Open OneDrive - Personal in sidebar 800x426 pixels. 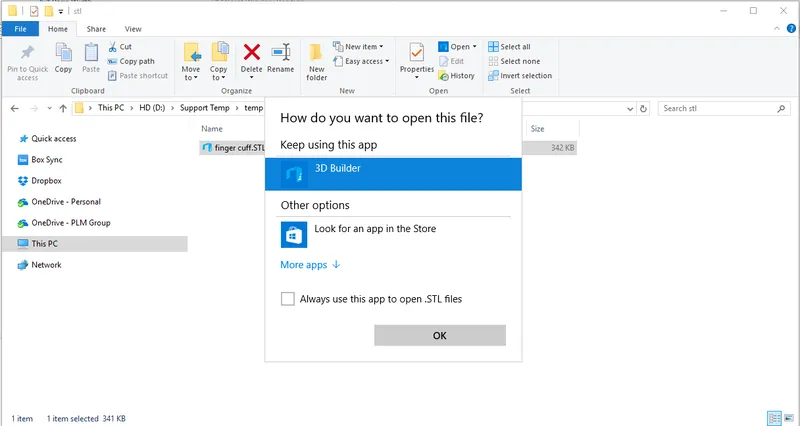(59, 202)
